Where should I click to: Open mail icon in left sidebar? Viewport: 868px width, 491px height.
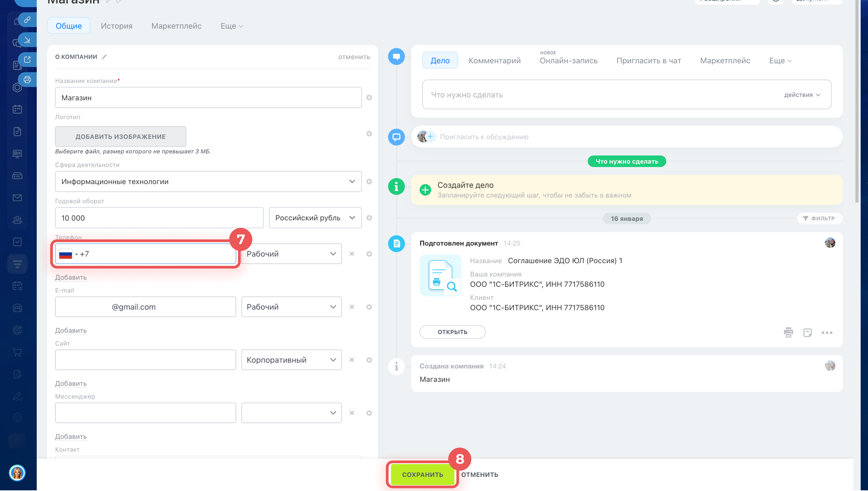tap(17, 198)
